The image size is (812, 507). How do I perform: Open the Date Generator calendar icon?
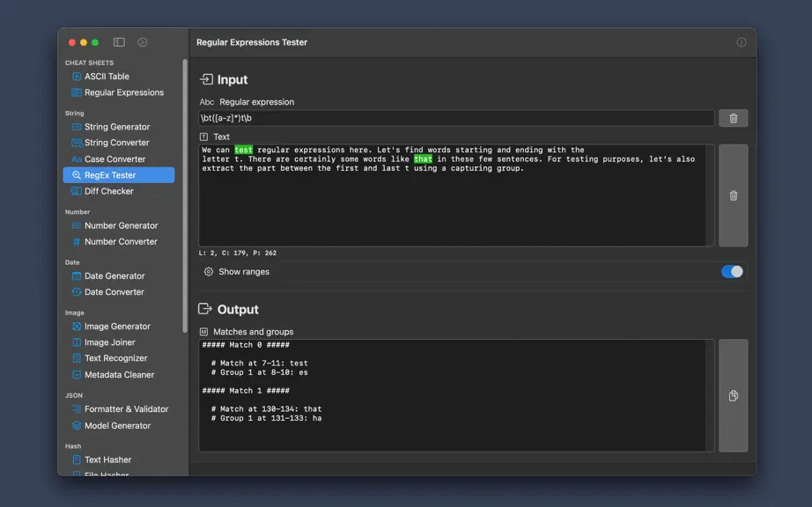(x=76, y=276)
